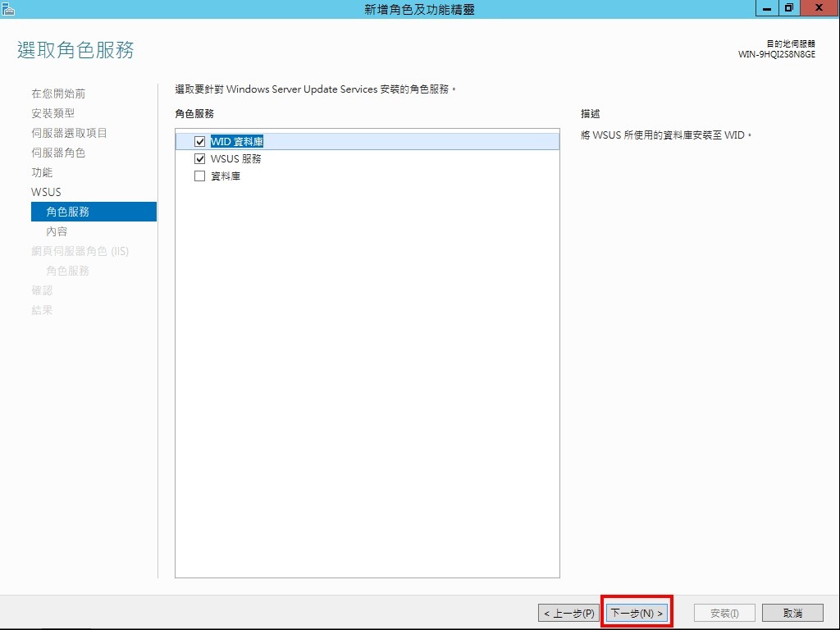Click the wizard icon in title bar
Image resolution: width=840 pixels, height=630 pixels.
tap(8, 8)
